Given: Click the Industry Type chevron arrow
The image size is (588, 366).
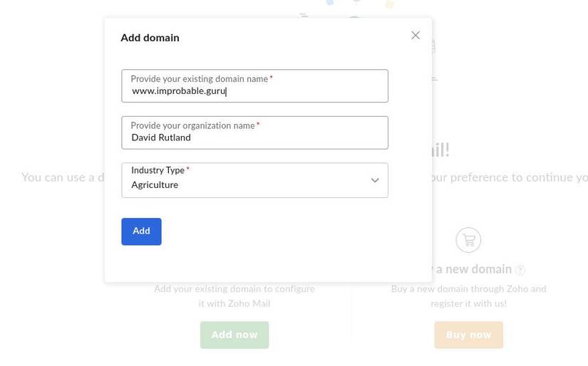Looking at the screenshot, I should (375, 181).
